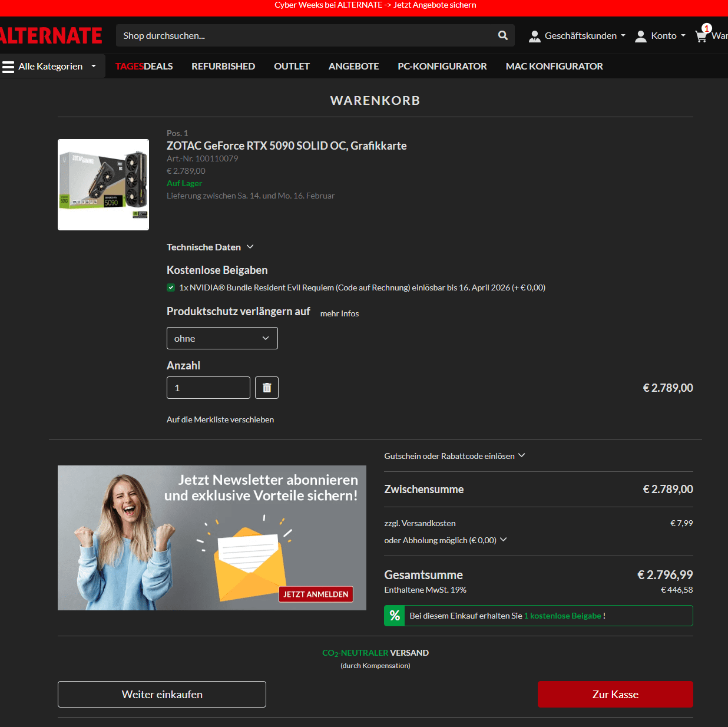The image size is (728, 727).
Task: Open the OUTLET menu item
Action: 292,66
